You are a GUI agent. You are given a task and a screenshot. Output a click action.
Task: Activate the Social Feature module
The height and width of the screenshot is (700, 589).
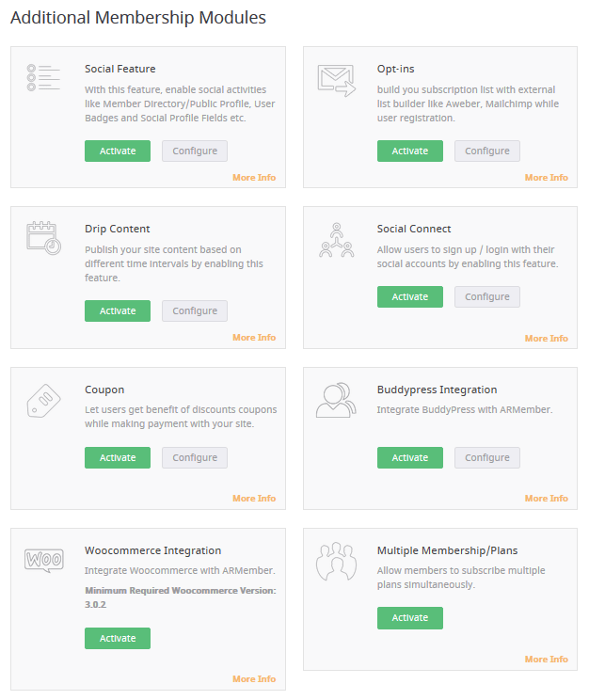pyautogui.click(x=118, y=151)
